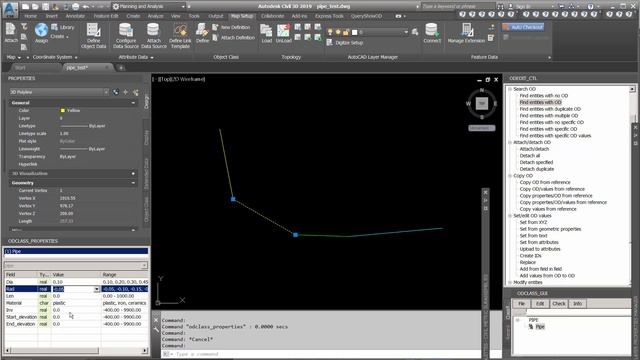
Task: Select Copy OD from reference
Action: 545,182
